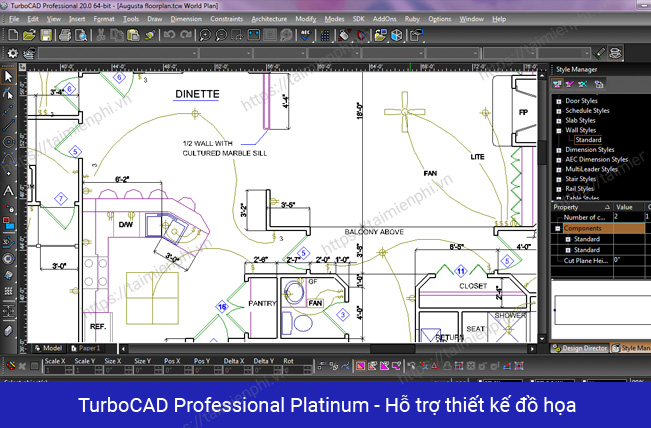
Task: Switch to the Design Director tab
Action: click(x=580, y=348)
